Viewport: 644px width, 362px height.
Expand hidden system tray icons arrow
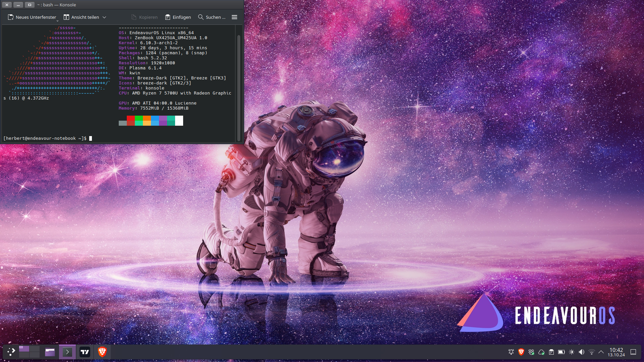[601, 352]
